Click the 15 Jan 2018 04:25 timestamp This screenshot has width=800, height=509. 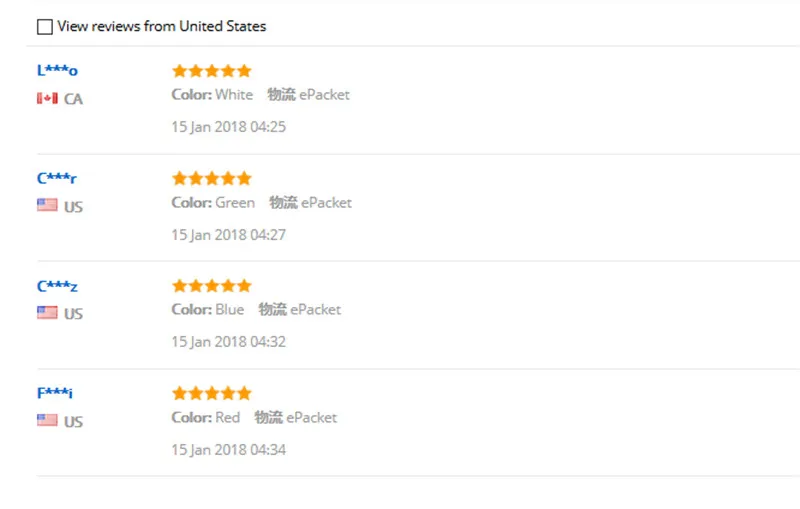point(229,127)
